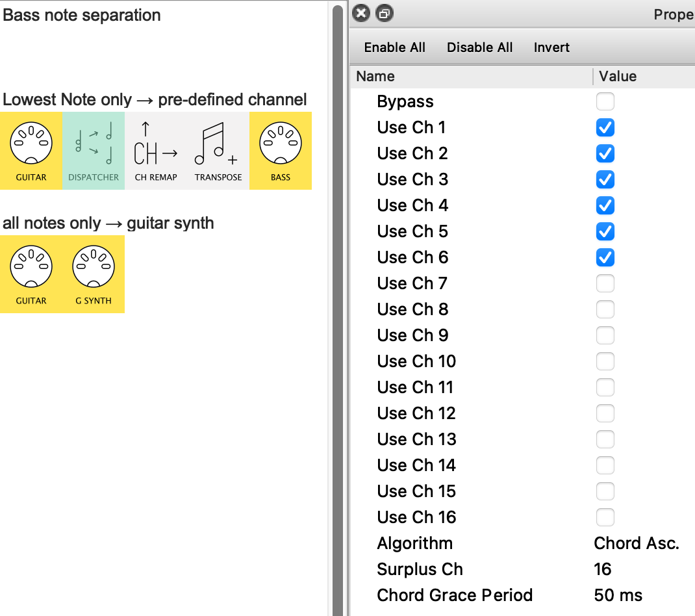Open the Transpose module
Screen dimensions: 695x616
[x=218, y=151]
